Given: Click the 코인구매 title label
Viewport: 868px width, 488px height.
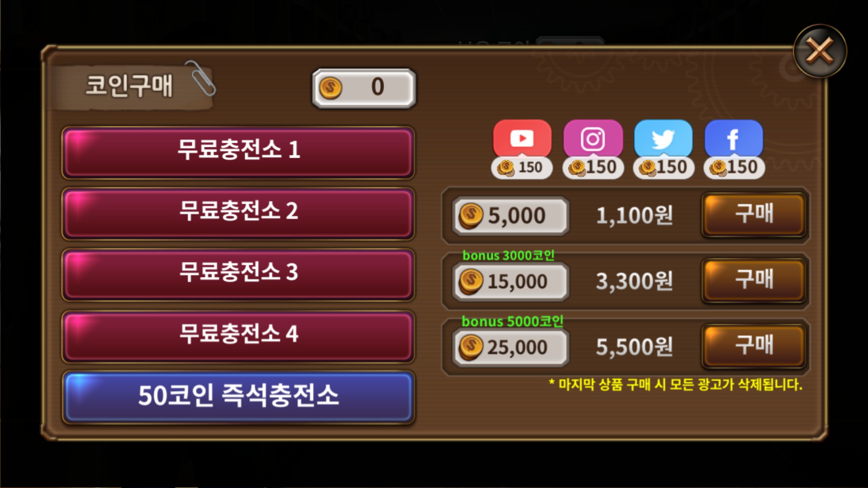Looking at the screenshot, I should click(129, 85).
